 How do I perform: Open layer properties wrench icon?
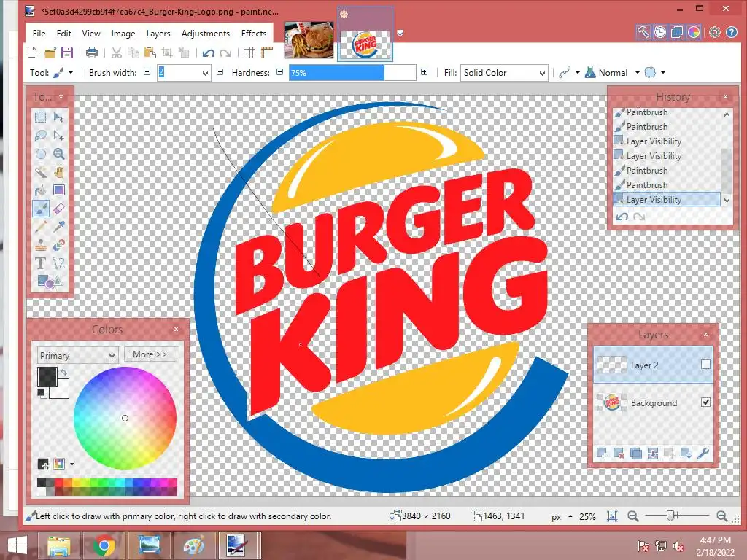(703, 454)
